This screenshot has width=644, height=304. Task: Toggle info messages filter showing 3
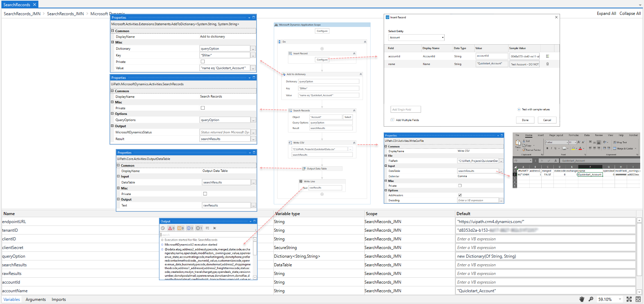pos(190,228)
